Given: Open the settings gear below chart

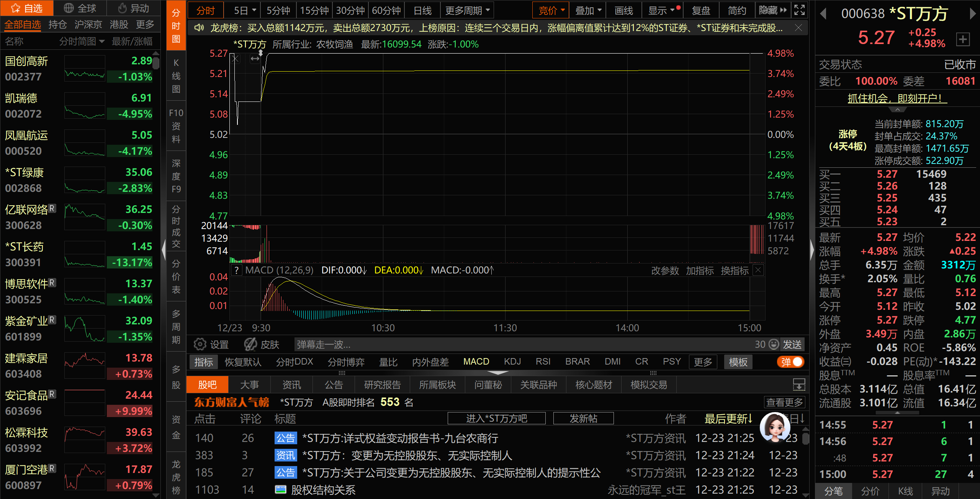Looking at the screenshot, I should [x=200, y=344].
